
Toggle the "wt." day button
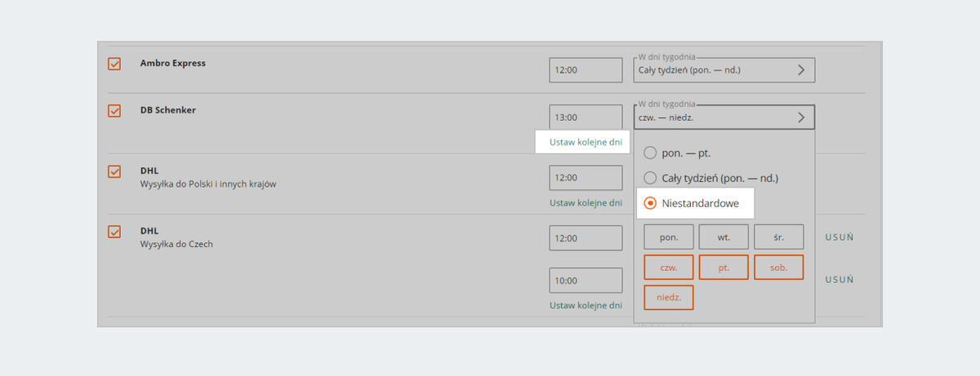click(724, 237)
